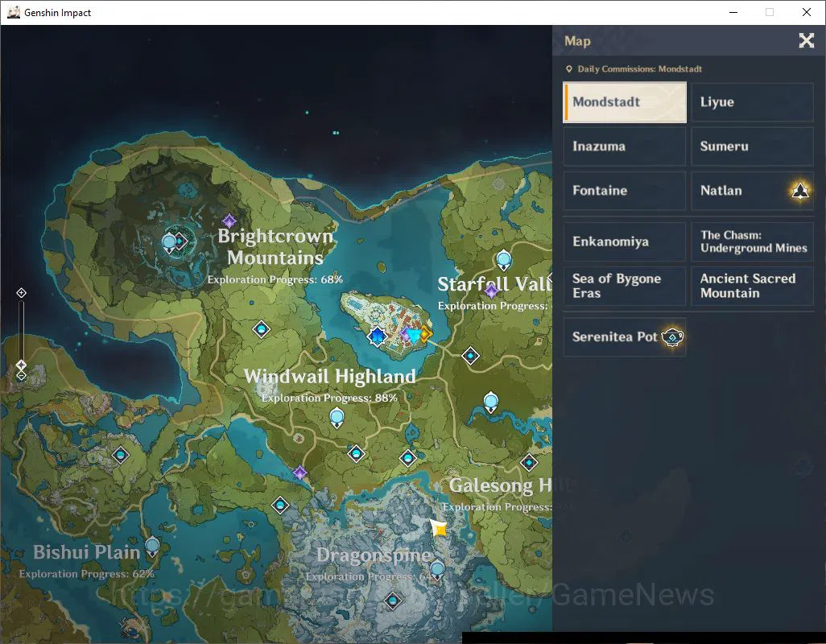Open Sea of Bygone Eras map

pyautogui.click(x=625, y=286)
